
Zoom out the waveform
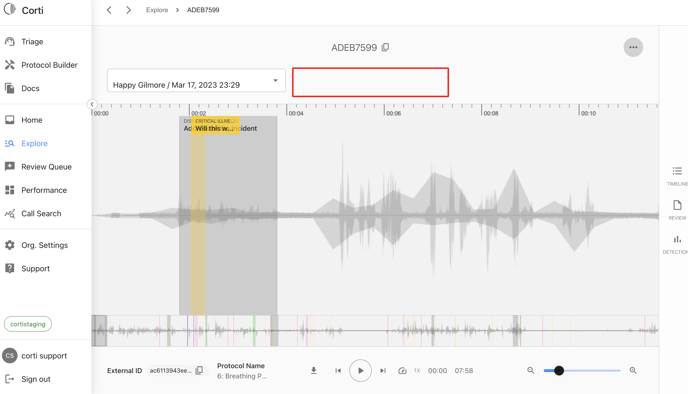coord(530,370)
